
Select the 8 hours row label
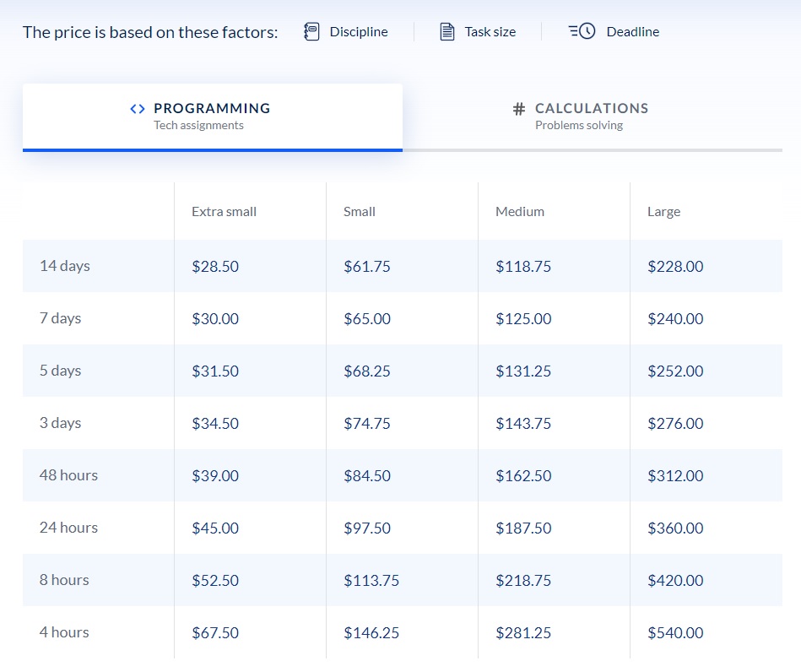click(x=64, y=580)
